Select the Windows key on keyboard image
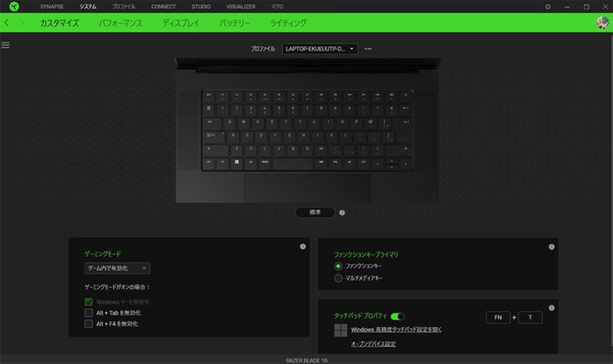This screenshot has height=364, width=613. point(237,162)
